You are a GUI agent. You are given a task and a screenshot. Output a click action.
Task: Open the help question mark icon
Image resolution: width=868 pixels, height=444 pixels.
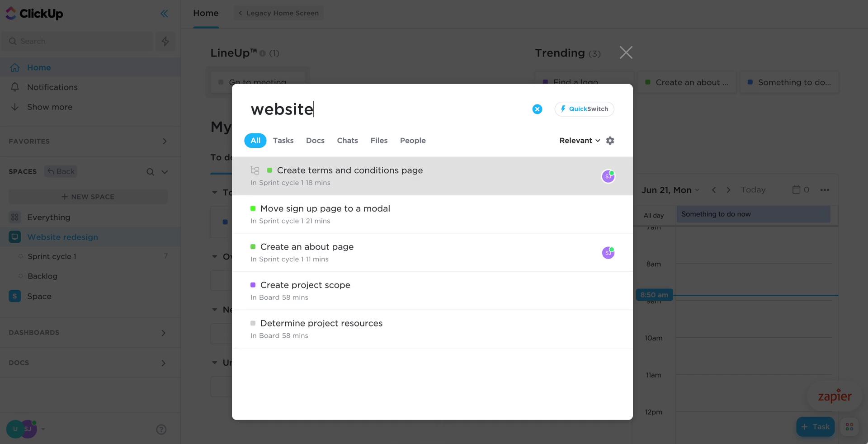point(161,430)
